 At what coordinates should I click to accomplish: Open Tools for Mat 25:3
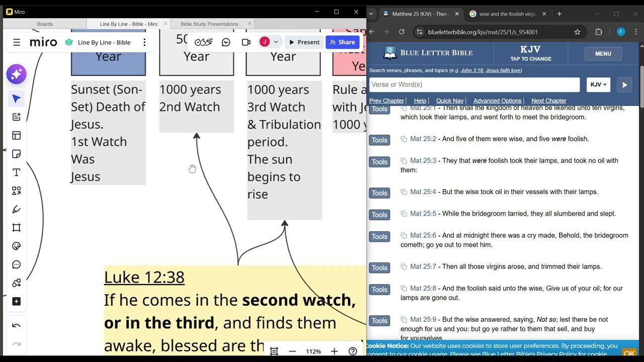coord(380,162)
